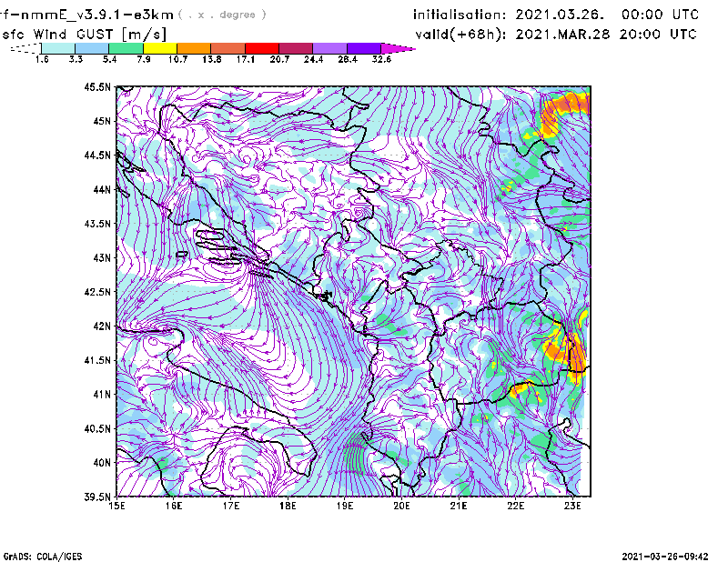This screenshot has width=728, height=562.
Task: Click the 17E longitude label
Action: (x=231, y=506)
